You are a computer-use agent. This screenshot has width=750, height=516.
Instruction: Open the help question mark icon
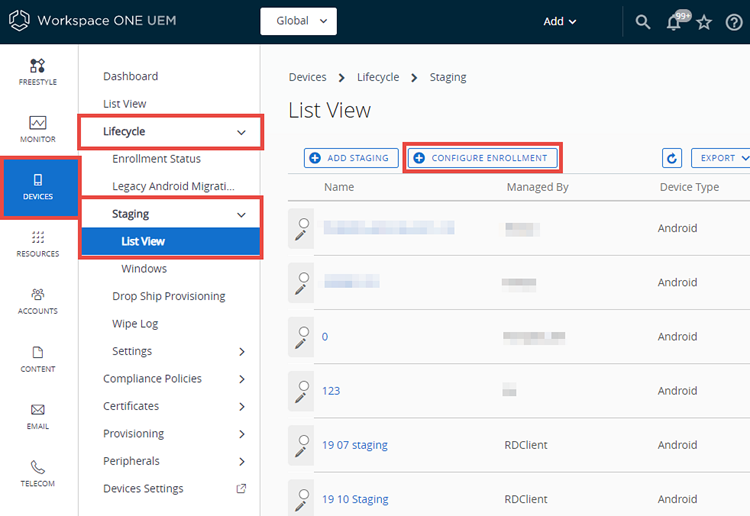coord(734,22)
